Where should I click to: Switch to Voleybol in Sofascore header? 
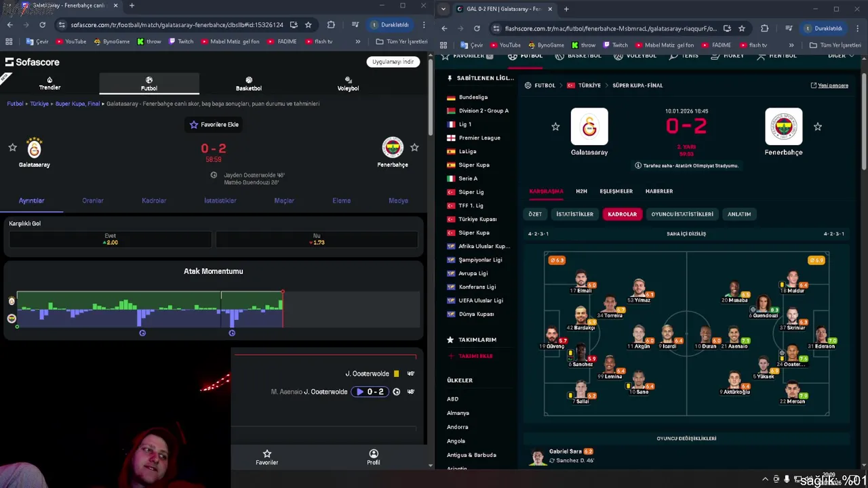(x=348, y=83)
